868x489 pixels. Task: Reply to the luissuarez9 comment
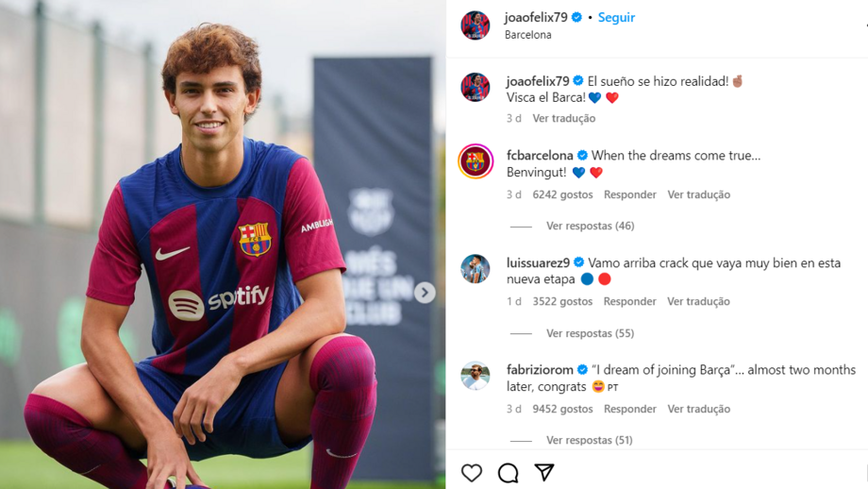coord(629,302)
